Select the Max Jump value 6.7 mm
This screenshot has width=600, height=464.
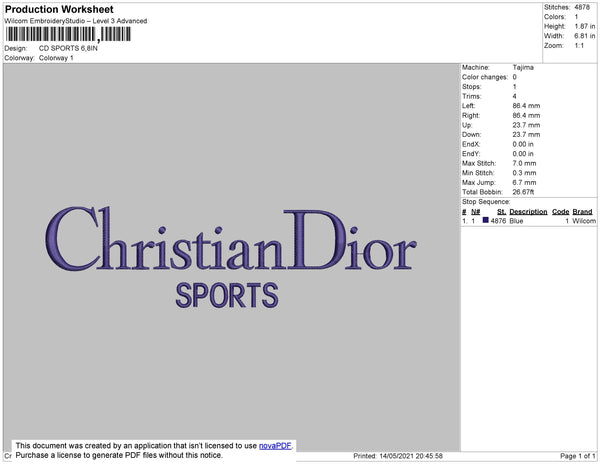524,182
